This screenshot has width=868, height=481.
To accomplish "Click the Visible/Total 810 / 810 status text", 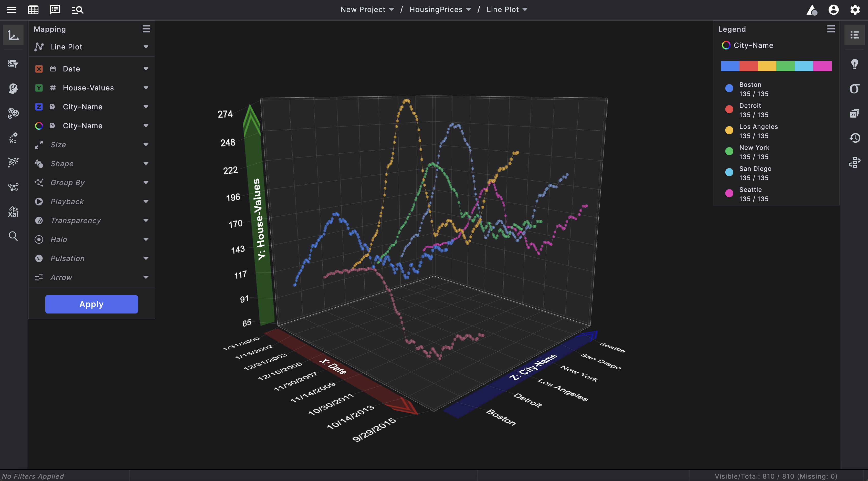I will pyautogui.click(x=776, y=476).
